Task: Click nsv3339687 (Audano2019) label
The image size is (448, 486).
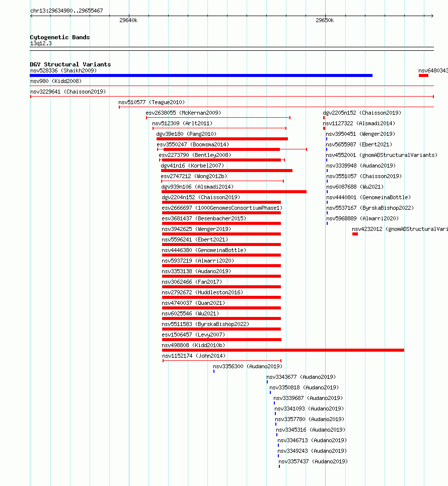Action: 308,397
